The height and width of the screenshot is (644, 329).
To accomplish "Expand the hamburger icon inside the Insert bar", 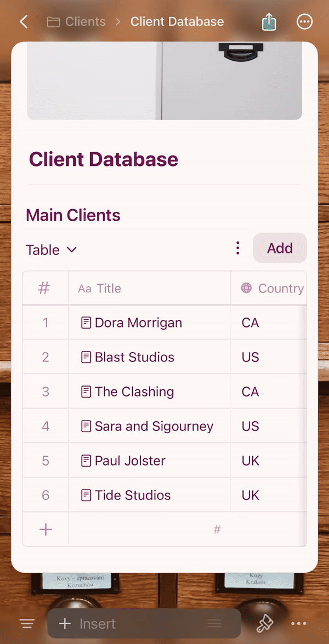I will click(x=213, y=623).
